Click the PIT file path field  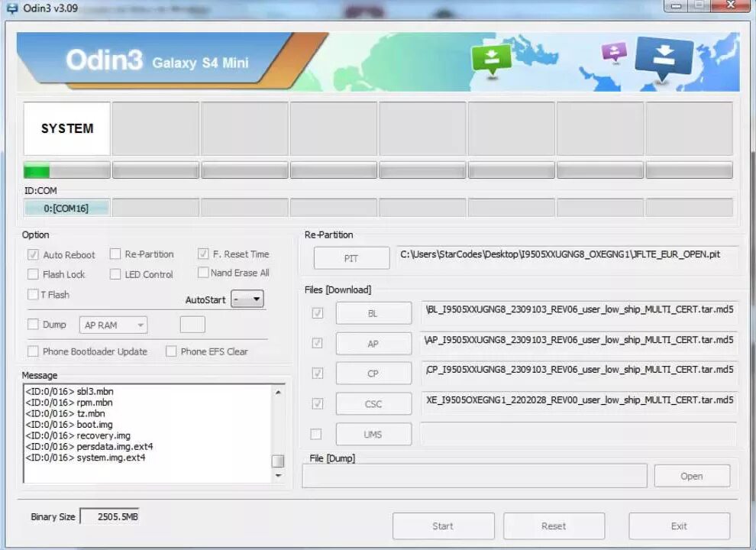567,257
